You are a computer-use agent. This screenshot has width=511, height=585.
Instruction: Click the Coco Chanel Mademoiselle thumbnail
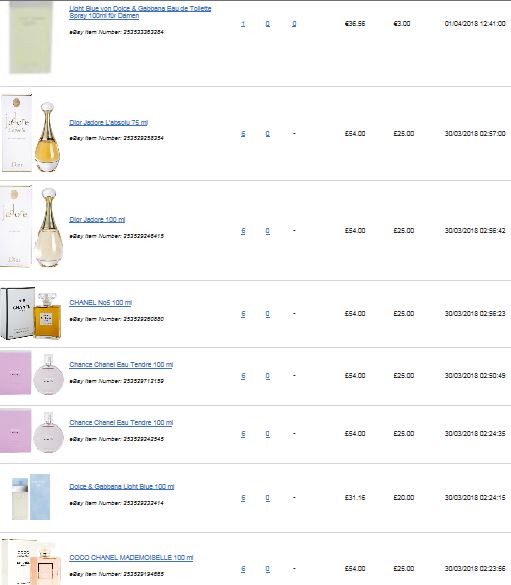pyautogui.click(x=31, y=562)
